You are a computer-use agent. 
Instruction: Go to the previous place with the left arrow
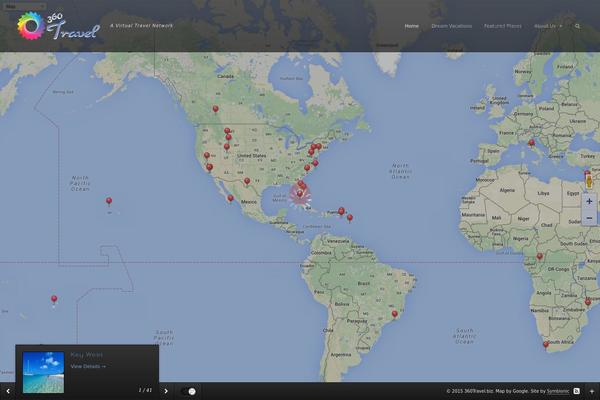(8, 391)
